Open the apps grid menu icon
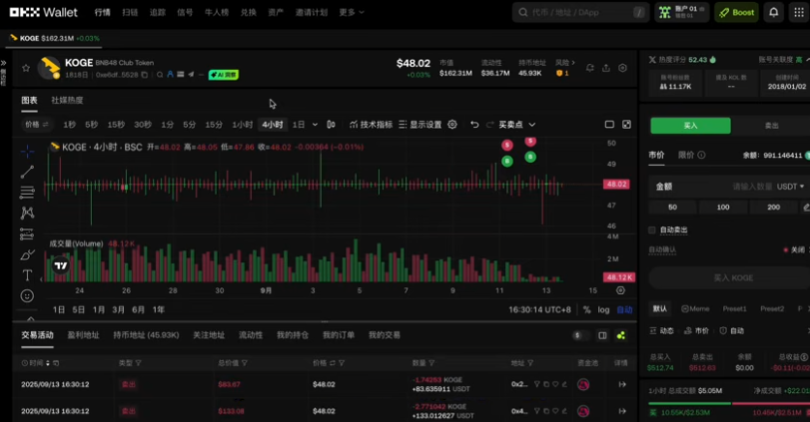 (799, 12)
